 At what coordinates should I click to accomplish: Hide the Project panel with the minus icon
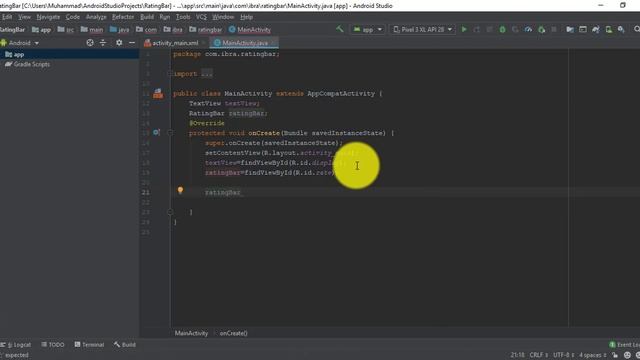pos(132,42)
